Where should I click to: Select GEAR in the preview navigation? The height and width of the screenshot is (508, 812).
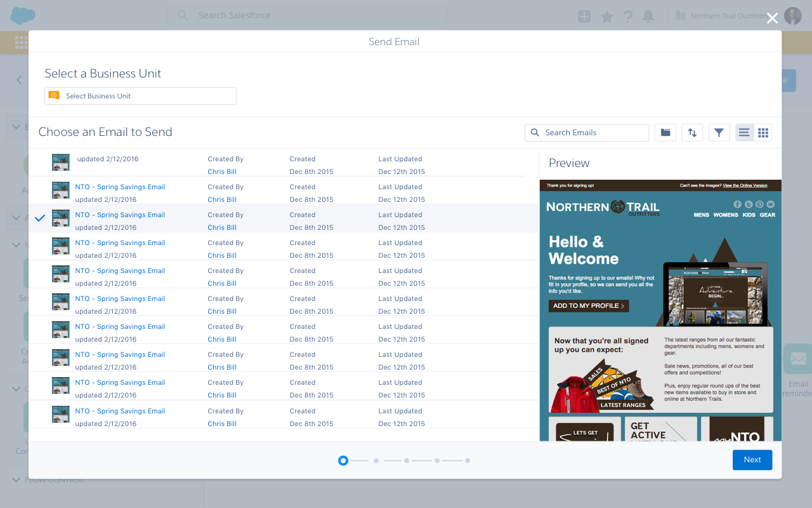pyautogui.click(x=768, y=215)
